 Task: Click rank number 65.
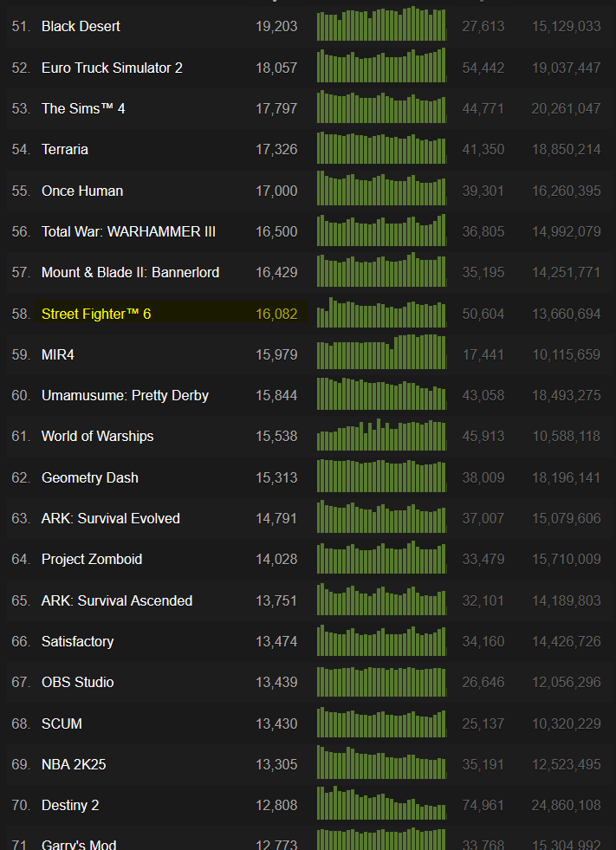pyautogui.click(x=21, y=600)
